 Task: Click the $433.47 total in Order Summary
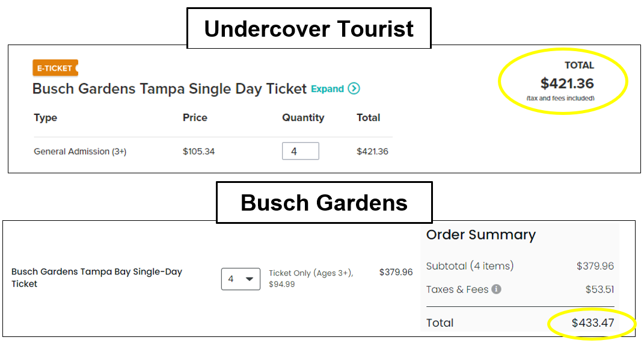(x=593, y=323)
